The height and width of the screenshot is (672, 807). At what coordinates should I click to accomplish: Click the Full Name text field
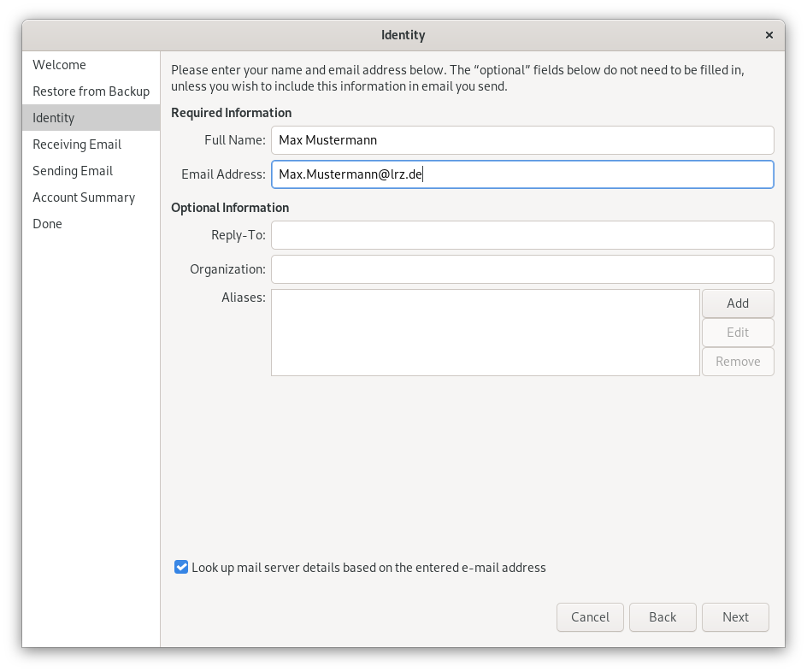(x=521, y=140)
